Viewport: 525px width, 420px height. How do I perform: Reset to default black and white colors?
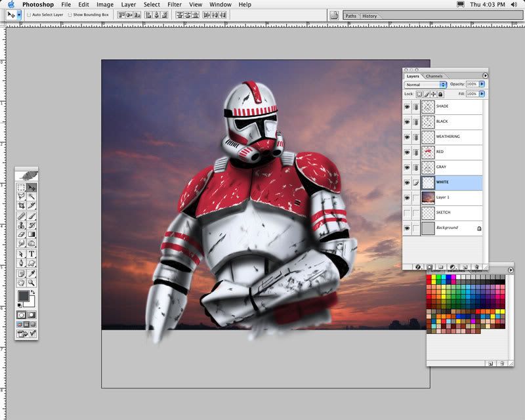tap(20, 304)
